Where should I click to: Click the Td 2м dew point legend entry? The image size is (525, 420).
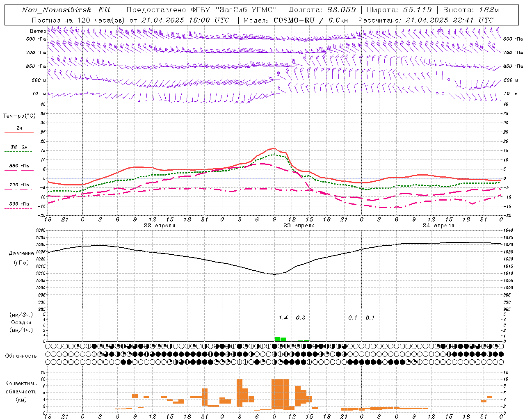coord(19,147)
